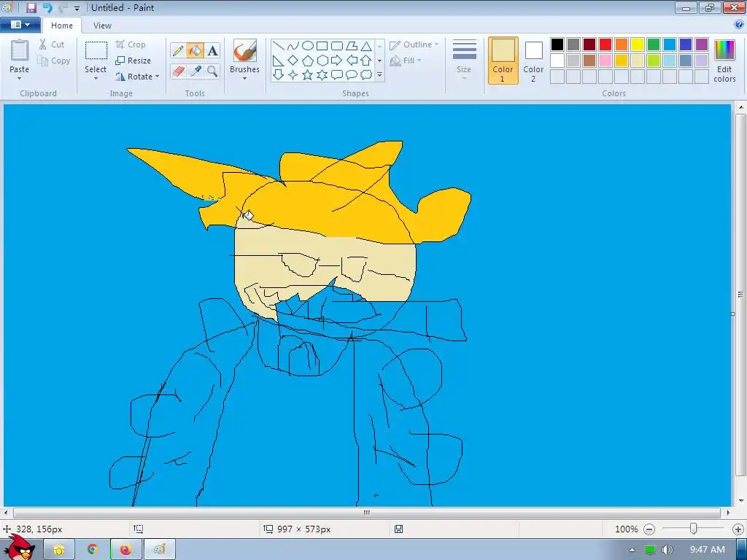Open Firefox from the taskbar
Screen dimensions: 747x560
pos(125,550)
